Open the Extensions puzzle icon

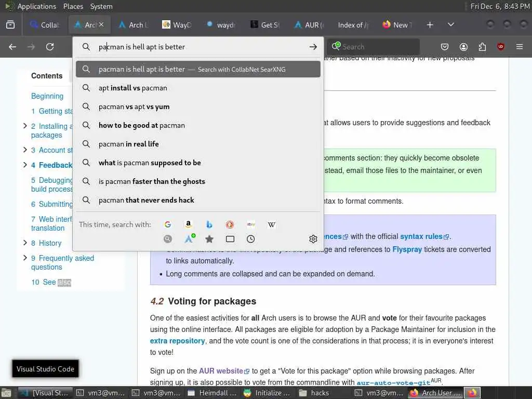tap(482, 47)
